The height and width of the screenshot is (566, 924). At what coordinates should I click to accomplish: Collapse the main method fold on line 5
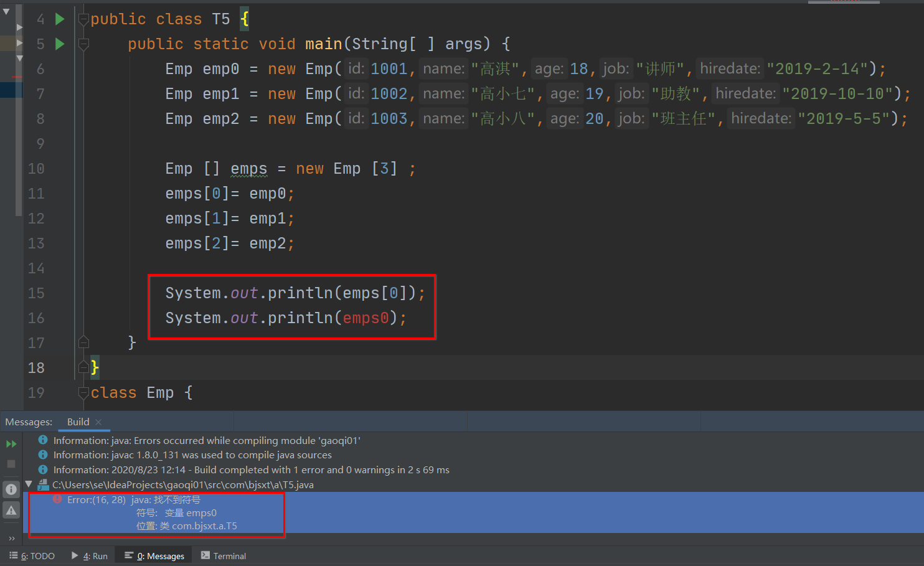pos(83,44)
